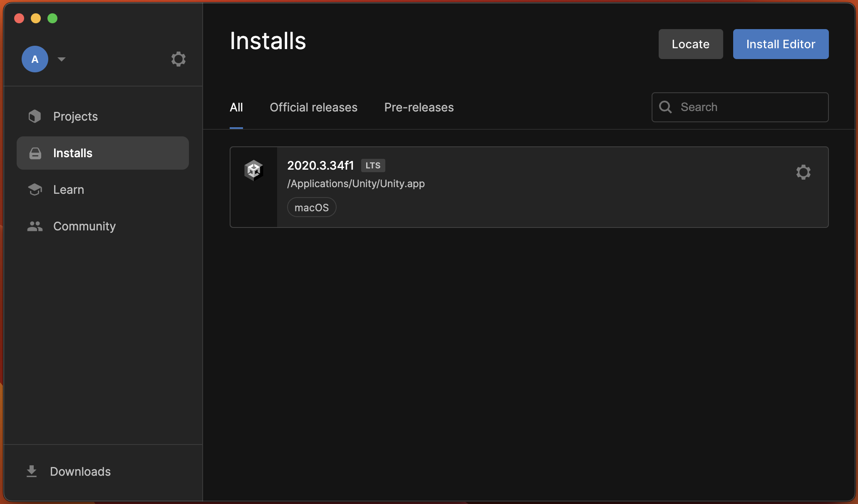Switch to Pre-releases tab
This screenshot has height=504, width=858.
(419, 107)
